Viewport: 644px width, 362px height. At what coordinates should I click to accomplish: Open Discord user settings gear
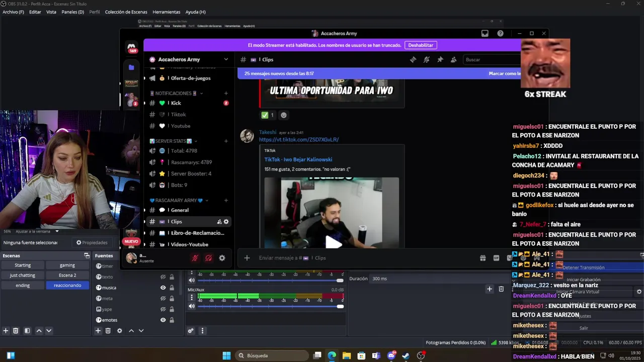[x=222, y=258]
